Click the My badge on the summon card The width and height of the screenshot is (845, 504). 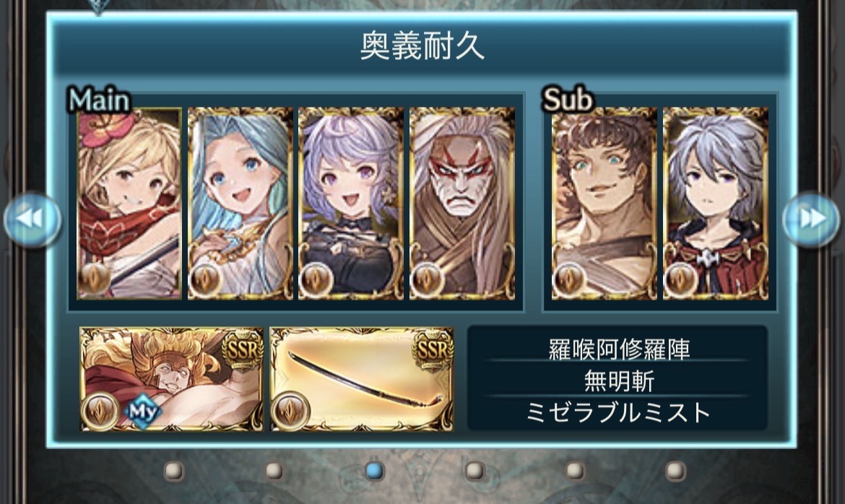(142, 412)
